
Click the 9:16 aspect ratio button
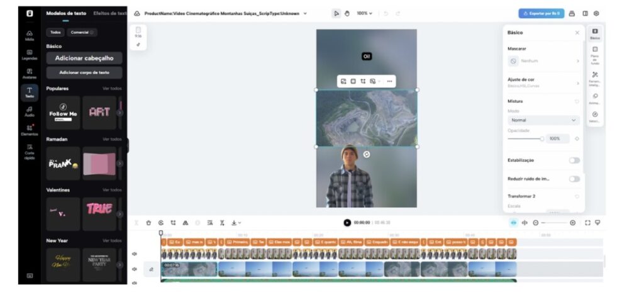(x=138, y=32)
